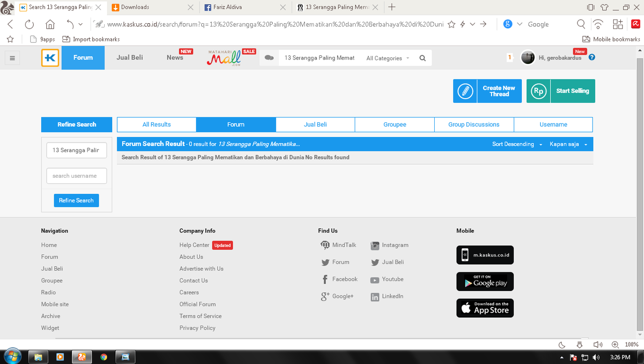This screenshot has width=644, height=364.
Task: Click the Google+ footer link
Action: (338, 297)
